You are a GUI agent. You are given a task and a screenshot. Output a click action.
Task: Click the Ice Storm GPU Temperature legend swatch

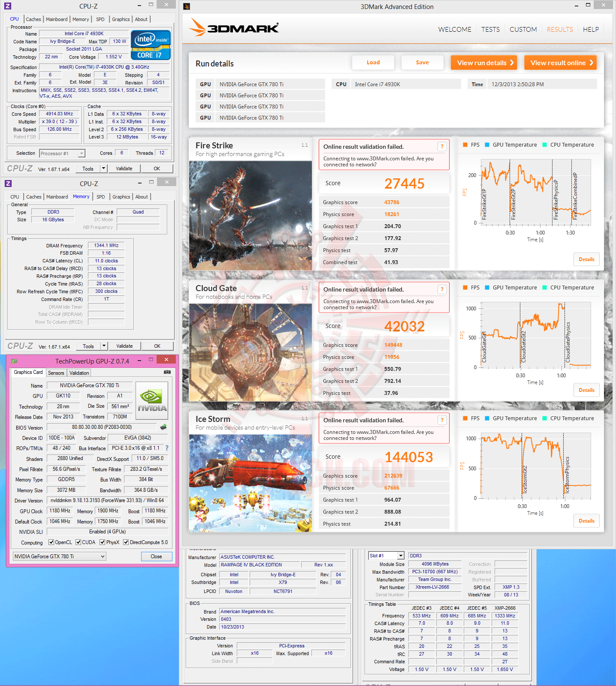[487, 418]
